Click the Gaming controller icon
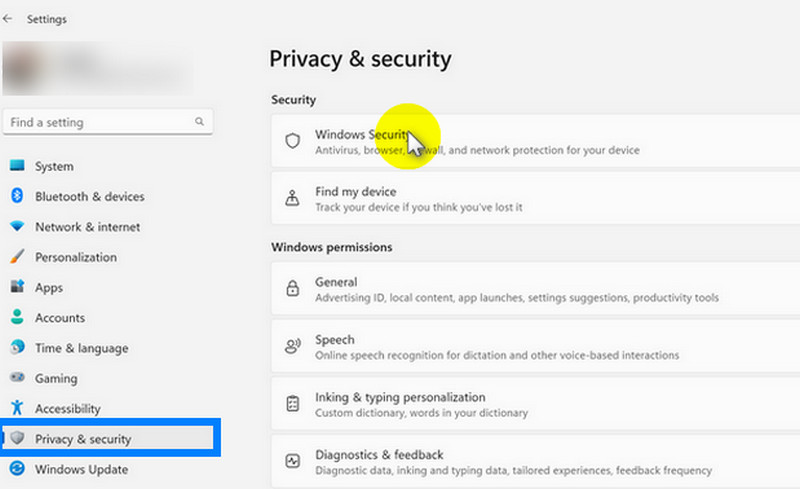800x489 pixels. 16,378
